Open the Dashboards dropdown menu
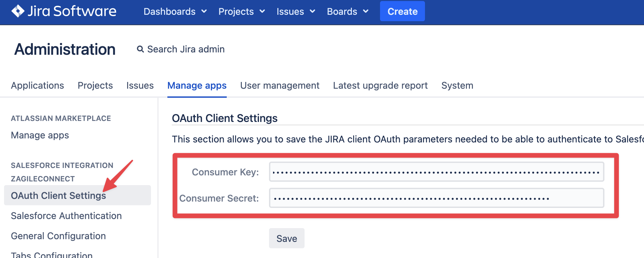This screenshot has height=258, width=644. pos(175,11)
